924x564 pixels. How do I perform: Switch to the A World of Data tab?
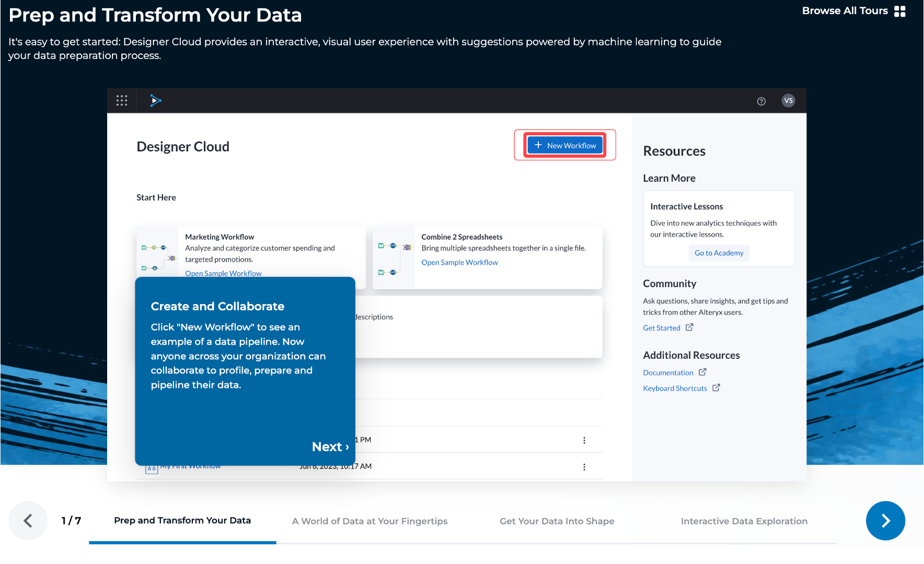click(x=369, y=521)
